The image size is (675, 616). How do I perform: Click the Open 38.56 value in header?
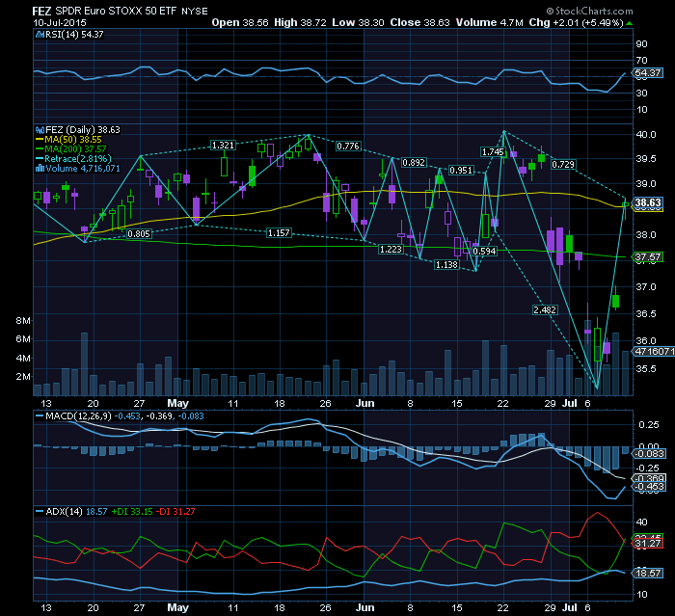tap(240, 23)
